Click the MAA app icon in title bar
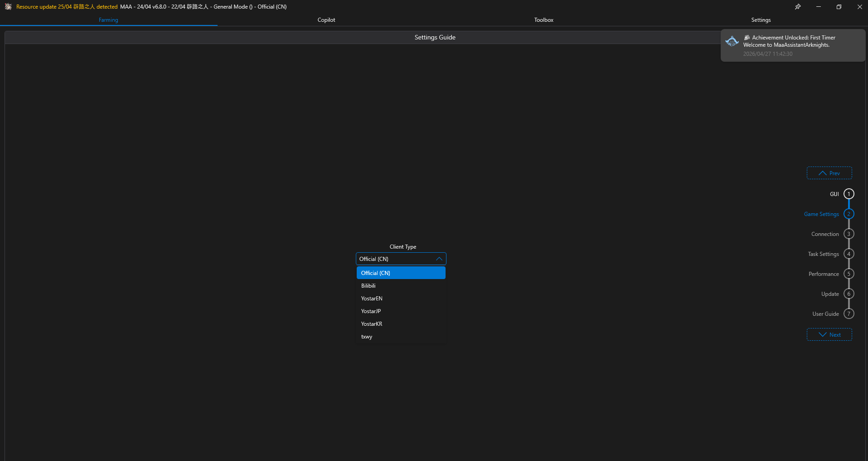Screen dimensions: 868x461 (x=8, y=6)
